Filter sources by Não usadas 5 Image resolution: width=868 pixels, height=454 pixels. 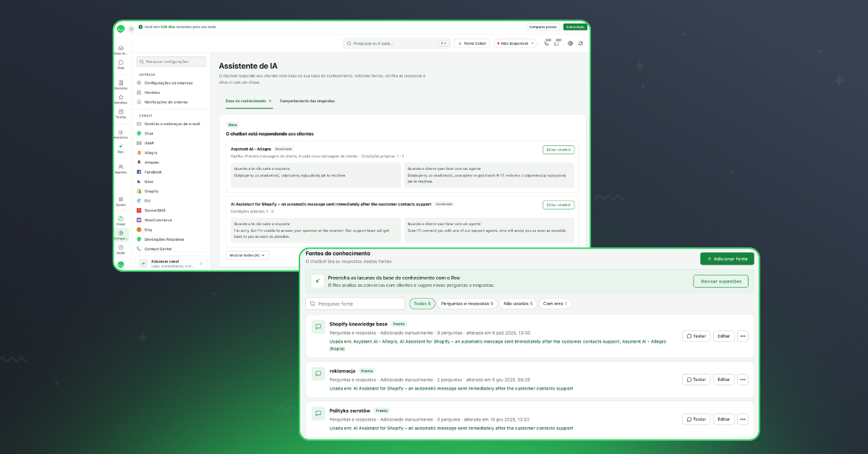[518, 304]
